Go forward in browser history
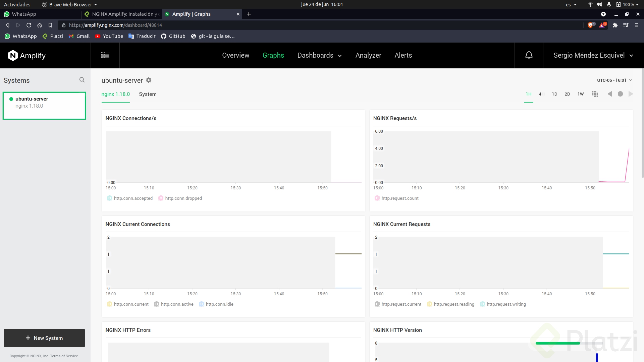The width and height of the screenshot is (644, 362). 18,25
